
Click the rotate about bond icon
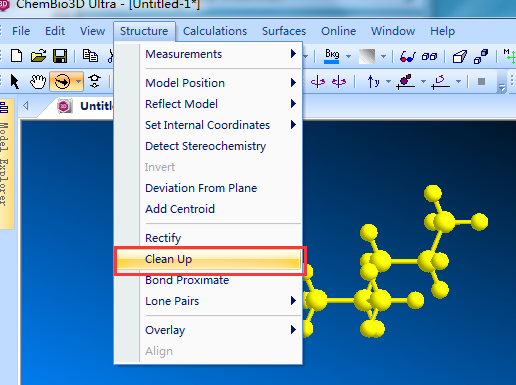406,82
